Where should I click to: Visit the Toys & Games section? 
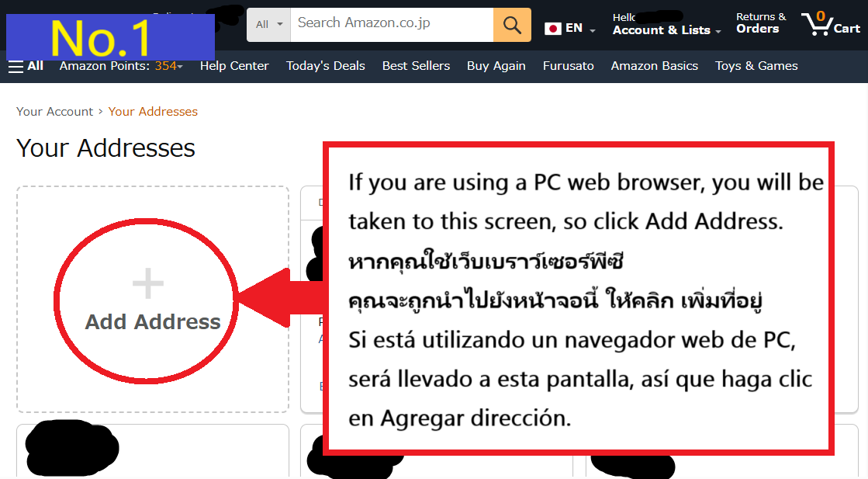pos(756,66)
